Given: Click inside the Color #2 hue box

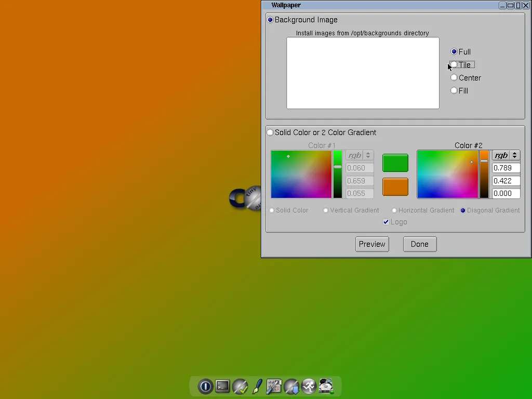Looking at the screenshot, I should click(447, 174).
